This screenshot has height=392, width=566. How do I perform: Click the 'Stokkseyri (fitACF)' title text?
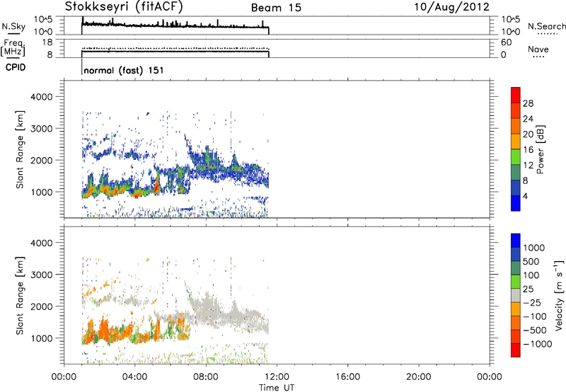click(x=124, y=6)
